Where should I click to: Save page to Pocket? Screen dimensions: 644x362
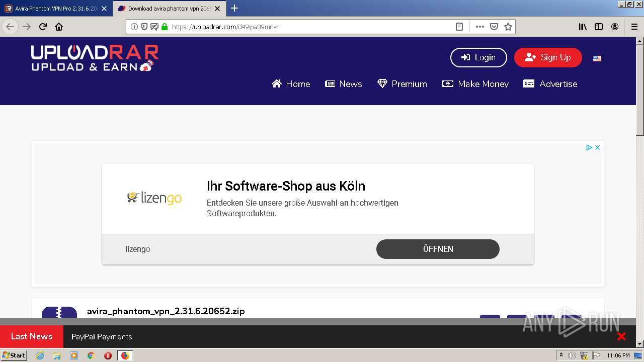(494, 27)
